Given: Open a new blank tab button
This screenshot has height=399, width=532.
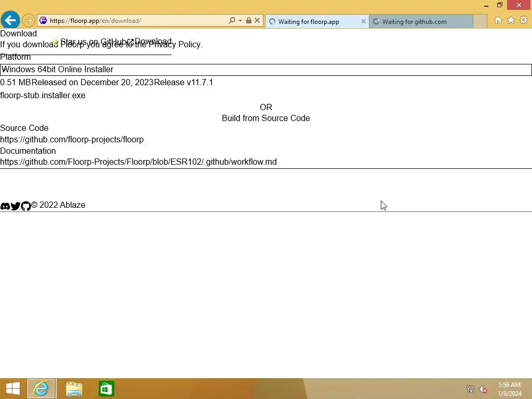Looking at the screenshot, I should coord(480,21).
